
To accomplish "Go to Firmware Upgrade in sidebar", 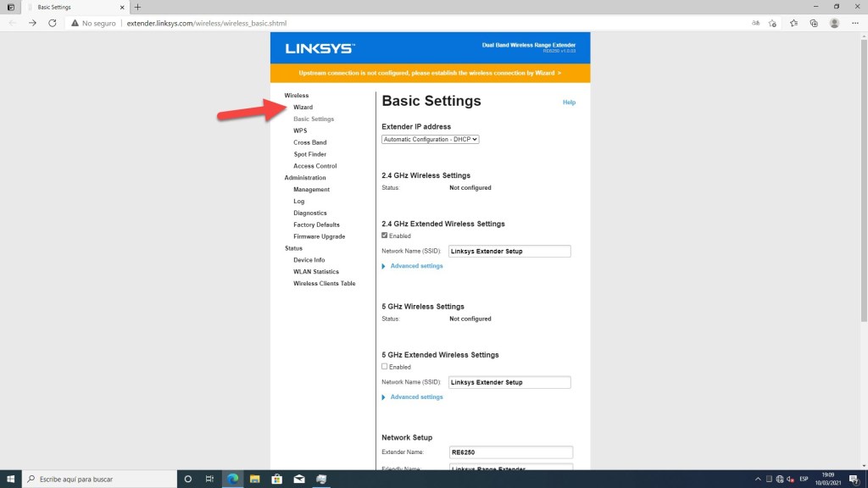I will point(319,236).
